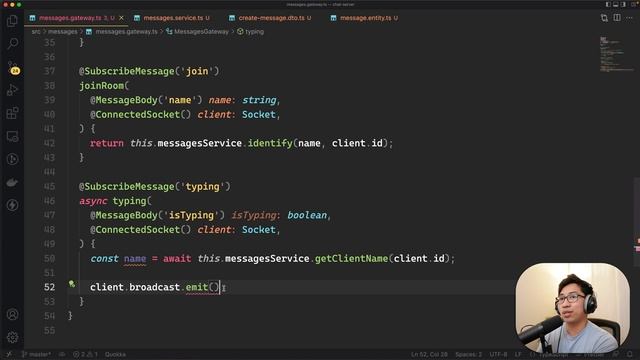Click line number 45 in the gutter
Viewport: 640px width, 360px height.
point(49,187)
